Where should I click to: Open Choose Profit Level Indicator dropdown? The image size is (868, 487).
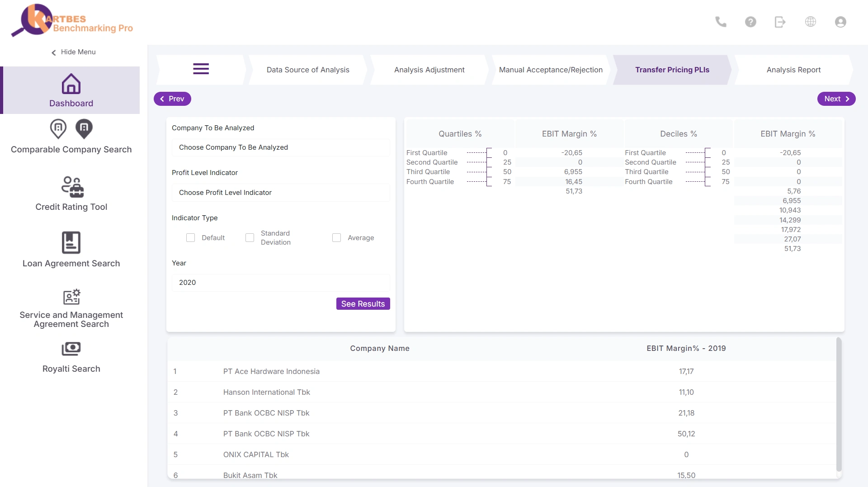click(x=280, y=193)
